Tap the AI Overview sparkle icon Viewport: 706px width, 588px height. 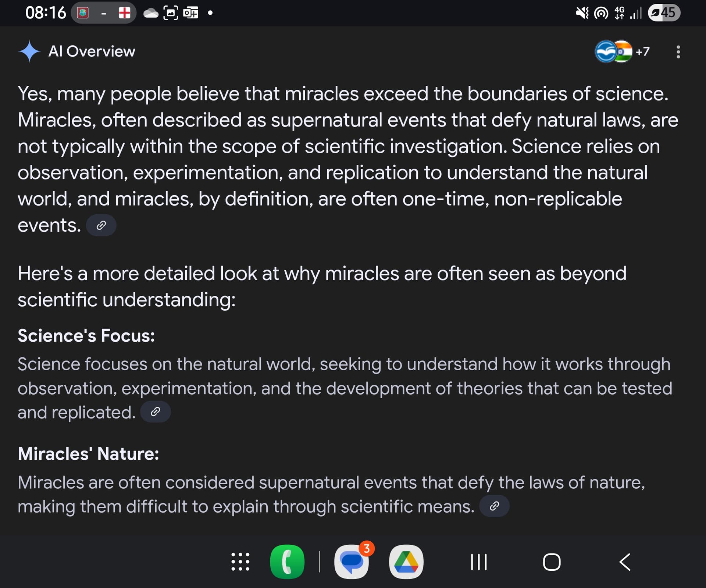[29, 51]
